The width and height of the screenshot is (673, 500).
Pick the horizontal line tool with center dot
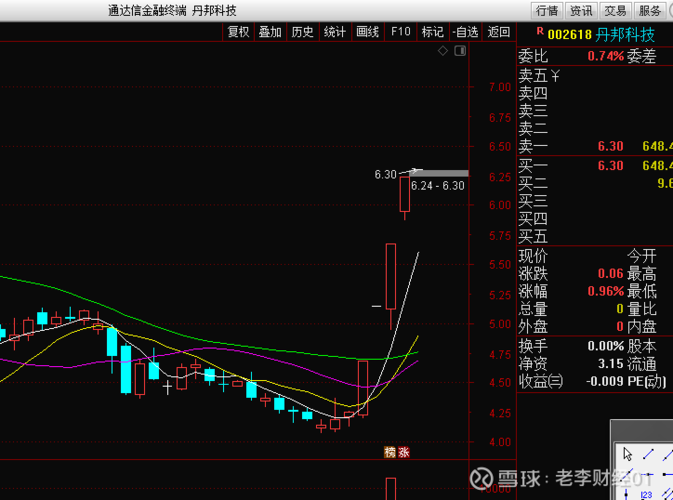647,475
